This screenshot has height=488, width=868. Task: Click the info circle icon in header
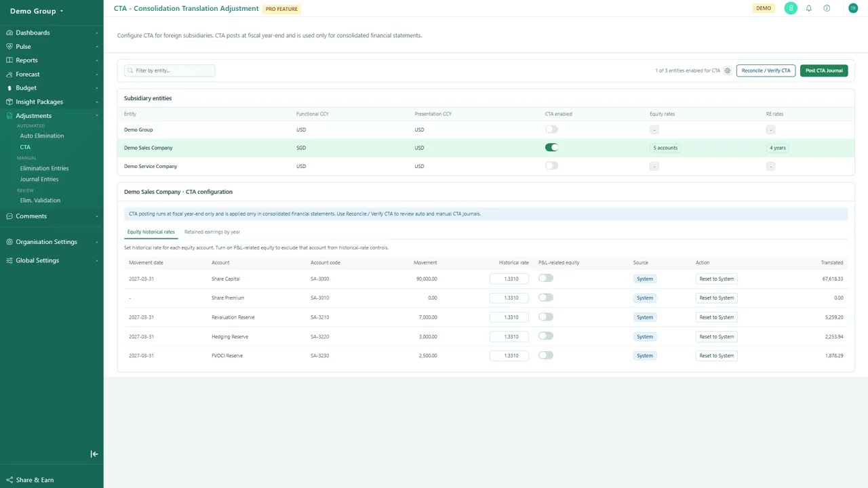[827, 8]
